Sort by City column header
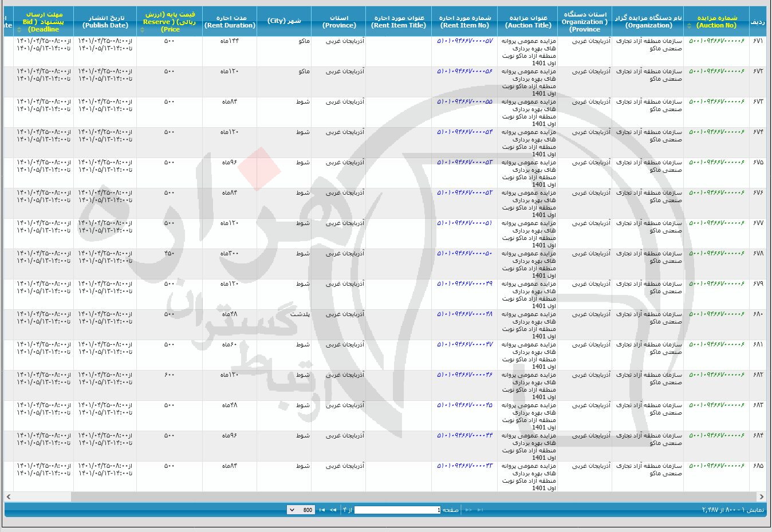Screen dimensions: 772x532 point(284,22)
